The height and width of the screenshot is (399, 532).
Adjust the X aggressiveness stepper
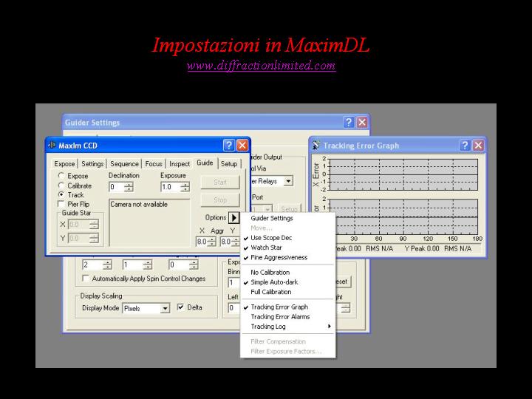point(211,242)
